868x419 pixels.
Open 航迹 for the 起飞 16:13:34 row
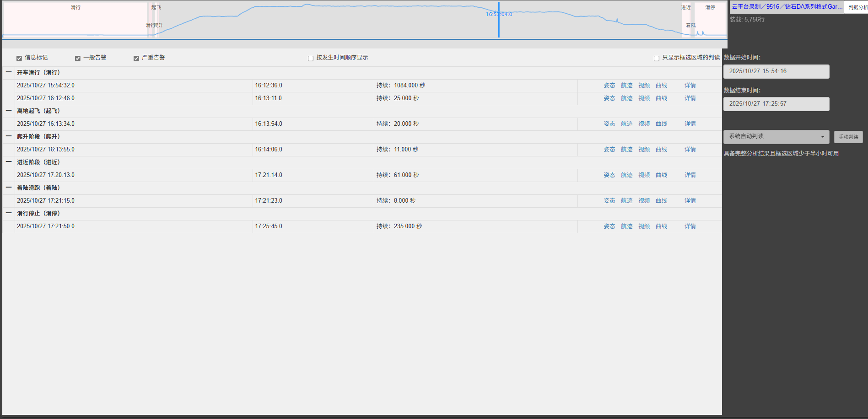626,124
